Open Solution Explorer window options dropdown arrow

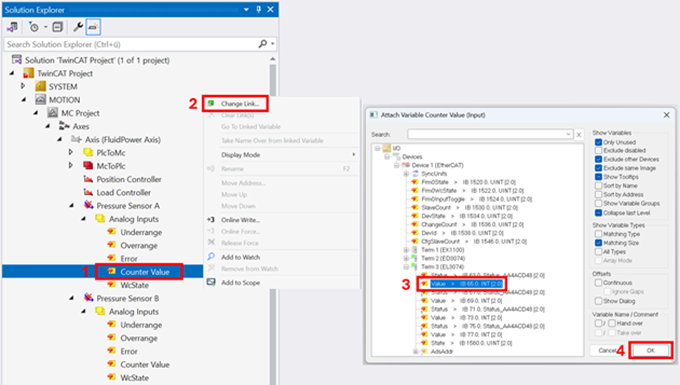[x=246, y=9]
